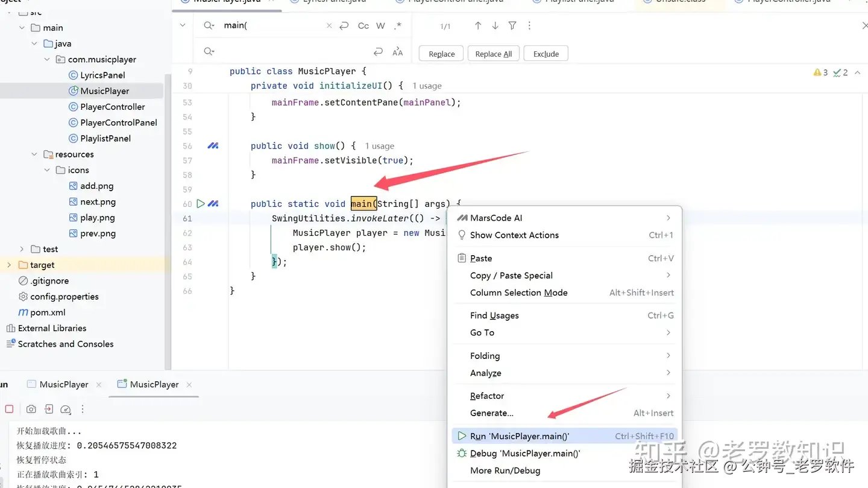Viewport: 868px width, 488px height.
Task: Go to next occurrence arrow
Action: pos(495,25)
